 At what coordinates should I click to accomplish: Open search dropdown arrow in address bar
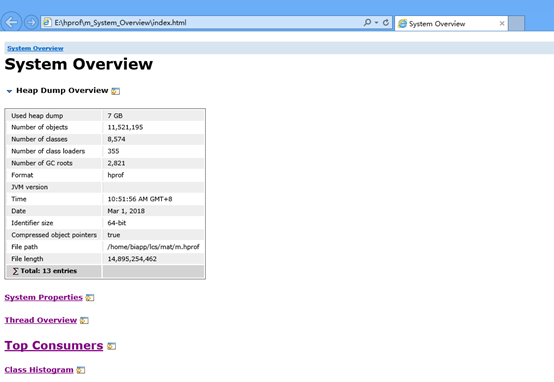(x=376, y=23)
